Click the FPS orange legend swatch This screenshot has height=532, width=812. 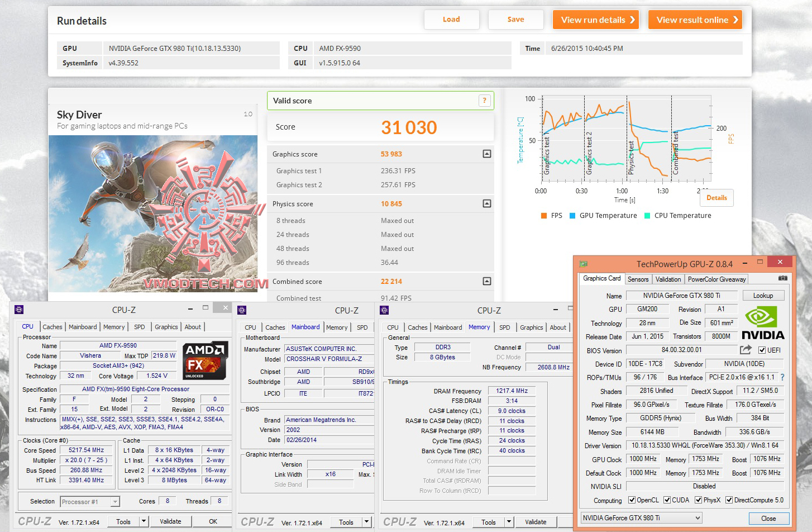coord(543,216)
